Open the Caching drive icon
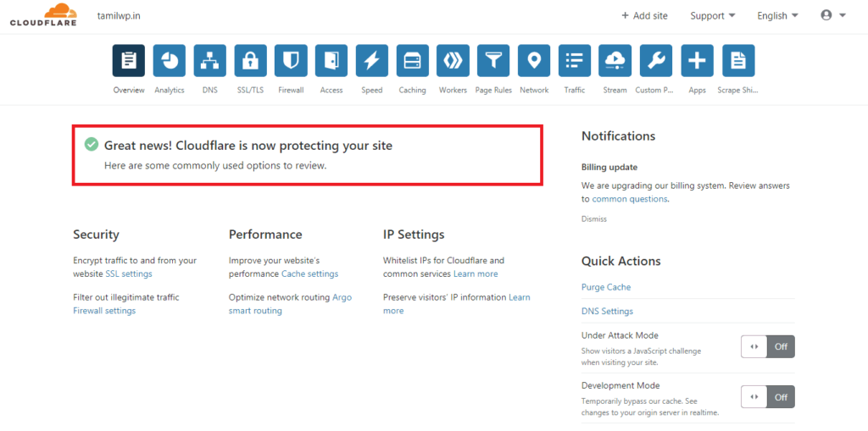 point(413,60)
